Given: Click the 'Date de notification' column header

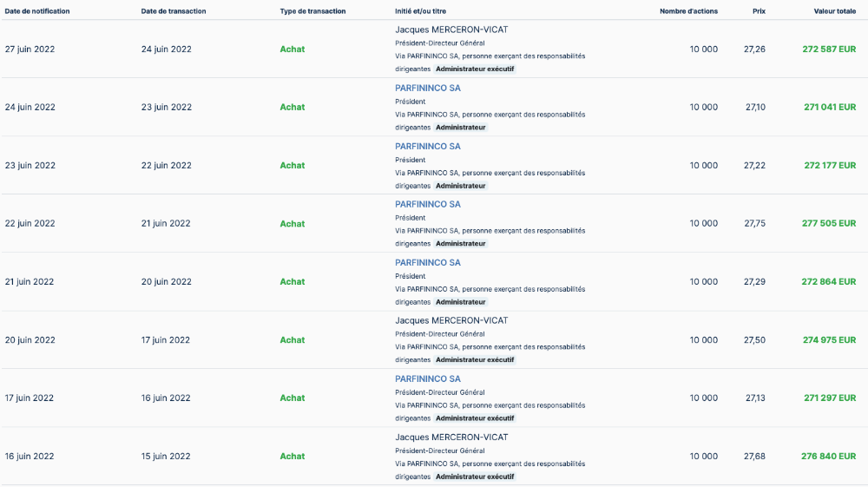Looking at the screenshot, I should click(x=37, y=11).
